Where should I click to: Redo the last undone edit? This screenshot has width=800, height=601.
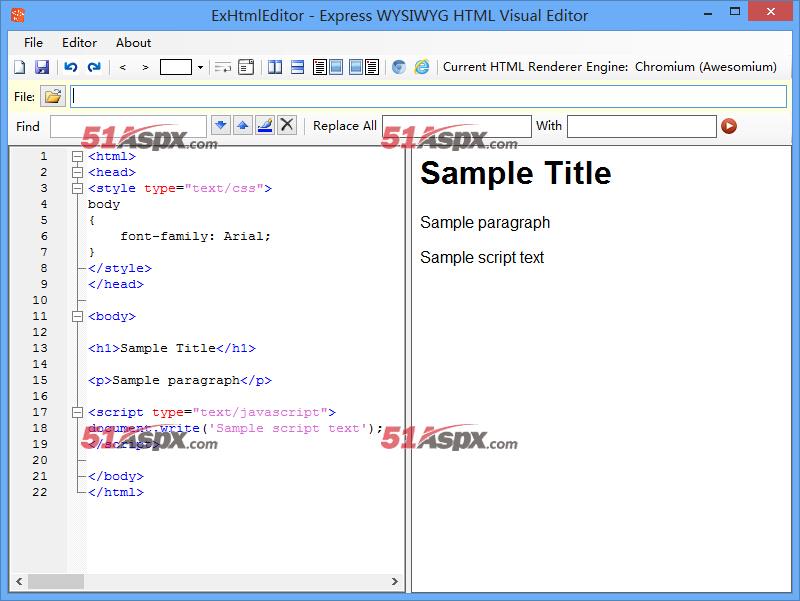(x=94, y=67)
